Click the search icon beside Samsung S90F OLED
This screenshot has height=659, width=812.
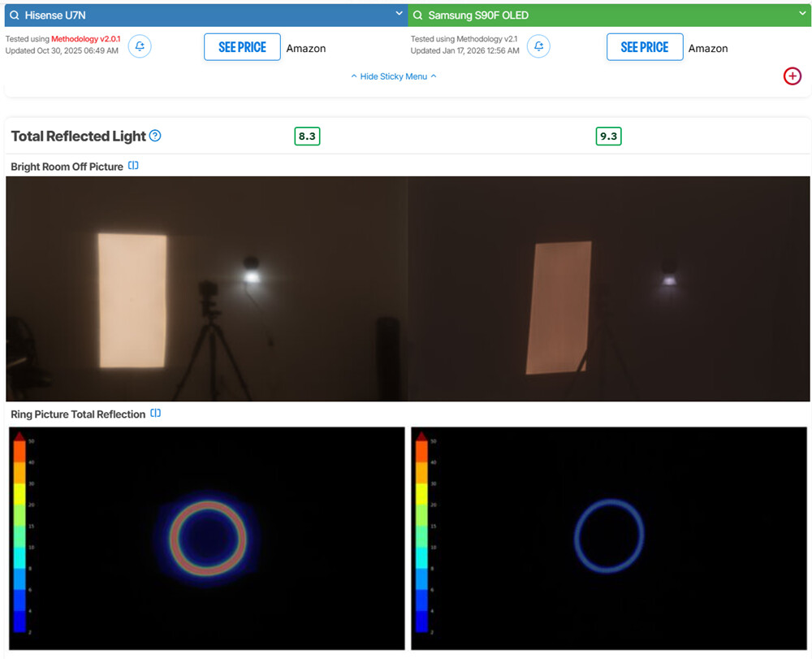pos(417,15)
